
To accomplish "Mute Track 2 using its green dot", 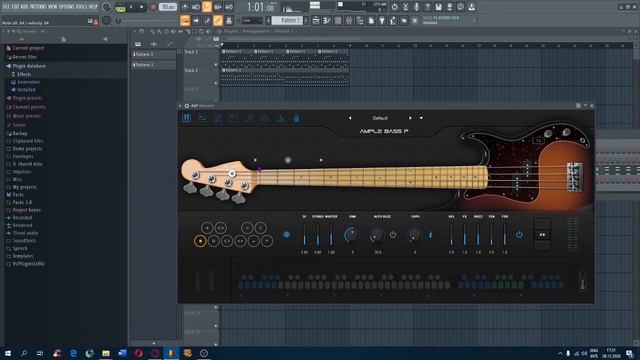I will coord(216,83).
